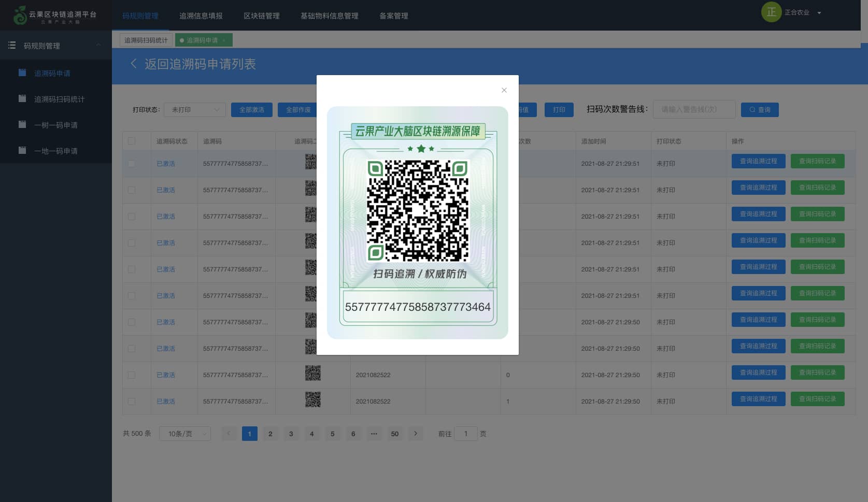
Task: Click the 添加时间 column header
Action: pos(593,141)
